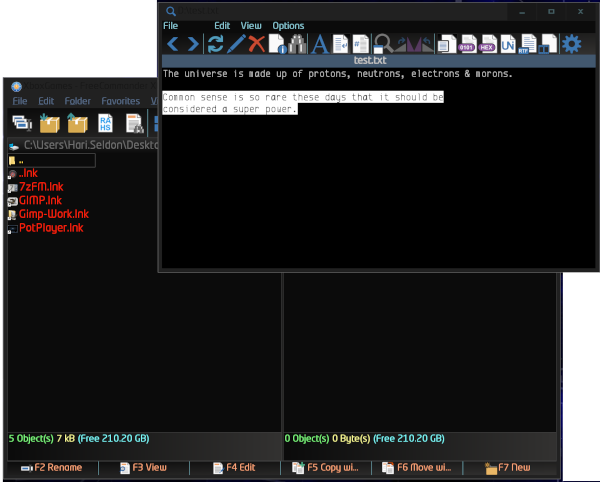This screenshot has width=600, height=482.
Task: Click the blue pencil edit icon
Action: 236,44
